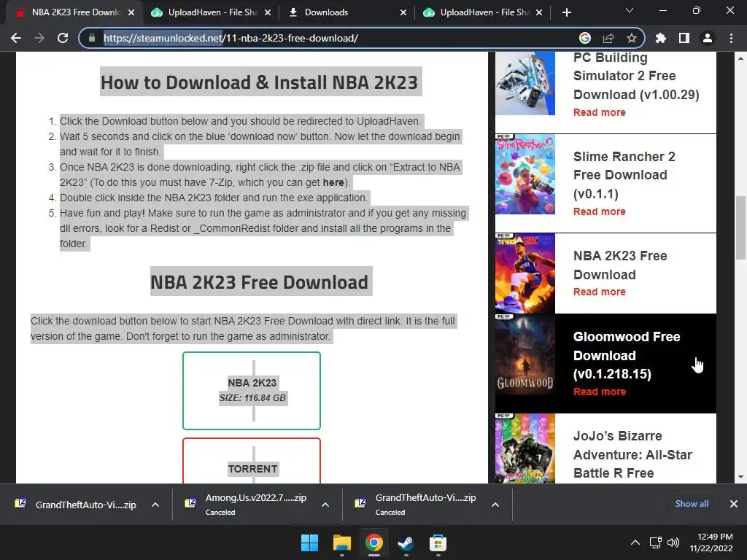Expand options for first GrandTheftAuto zip
The width and height of the screenshot is (747, 560).
point(155,505)
